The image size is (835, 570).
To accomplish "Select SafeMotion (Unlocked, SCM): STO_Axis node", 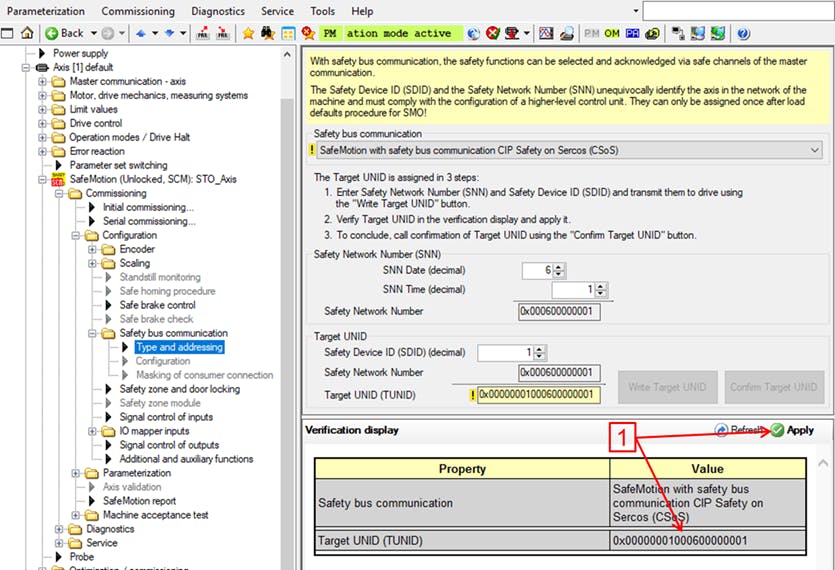I will coord(153,180).
